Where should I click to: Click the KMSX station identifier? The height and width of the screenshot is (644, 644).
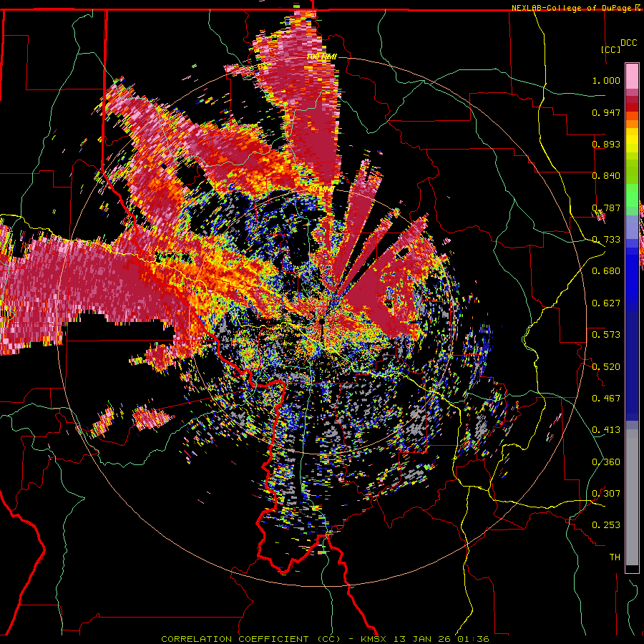(x=374, y=639)
